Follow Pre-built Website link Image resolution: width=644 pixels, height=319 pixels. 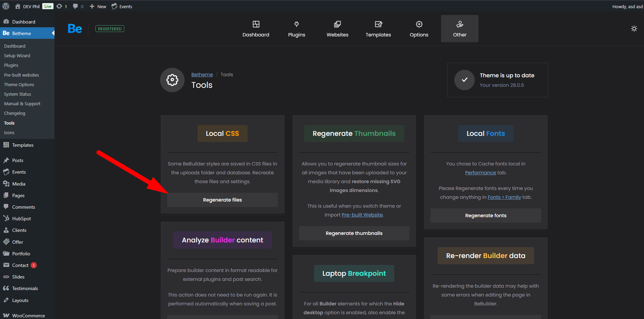[362, 215]
